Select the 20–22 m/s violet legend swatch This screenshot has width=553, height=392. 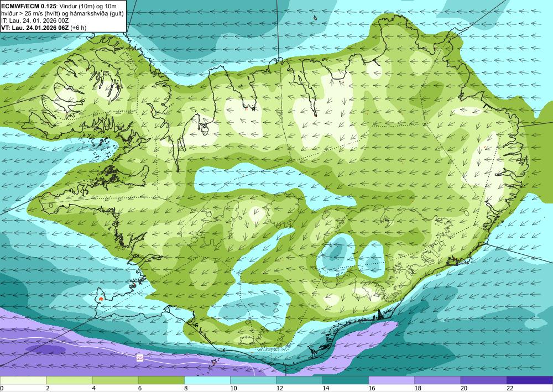pyautogui.click(x=484, y=380)
